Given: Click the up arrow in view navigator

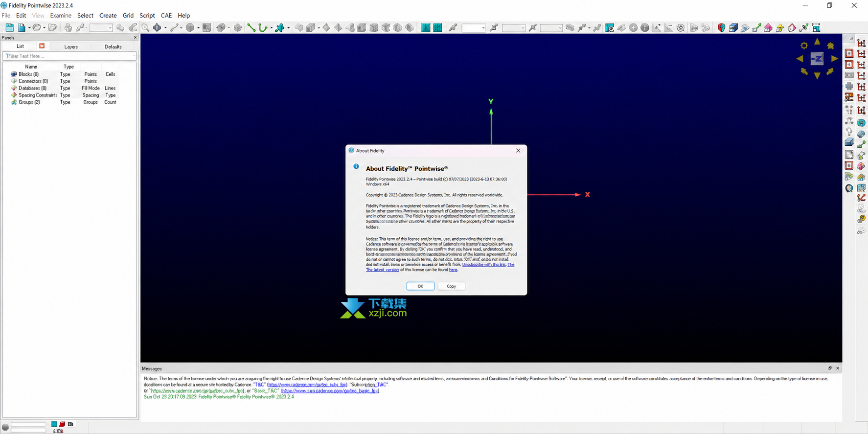Looking at the screenshot, I should point(817,42).
